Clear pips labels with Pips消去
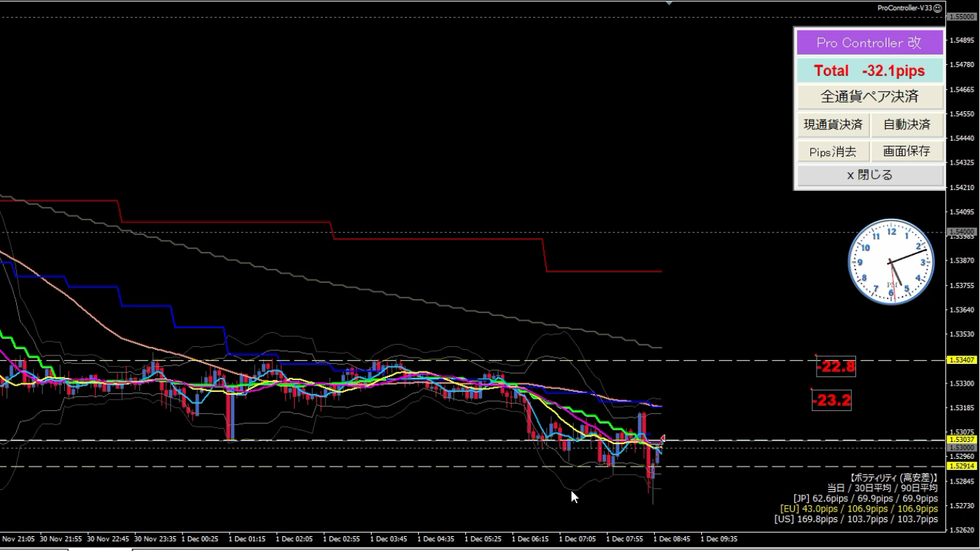This screenshot has height=551, width=980. click(833, 151)
